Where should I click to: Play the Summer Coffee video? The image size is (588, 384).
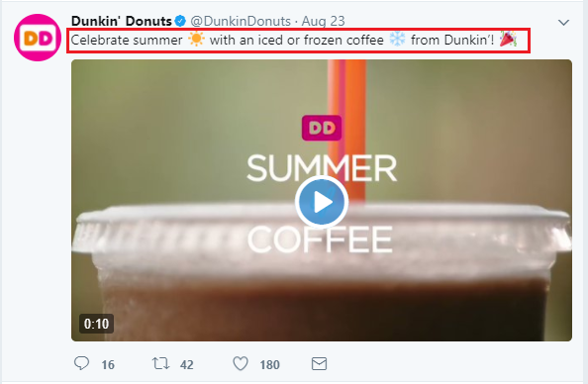click(322, 202)
